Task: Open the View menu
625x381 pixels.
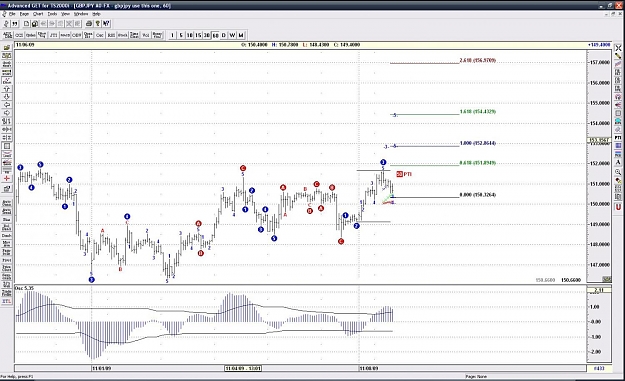Action: pos(65,14)
